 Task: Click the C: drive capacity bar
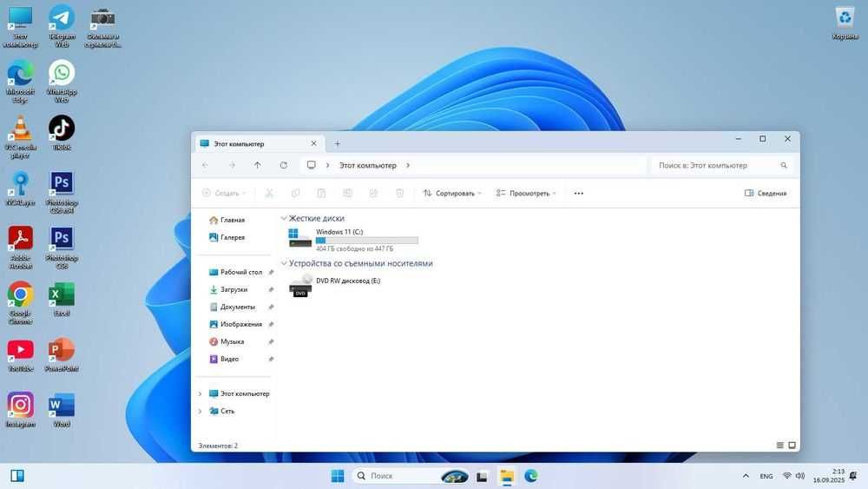tap(367, 241)
